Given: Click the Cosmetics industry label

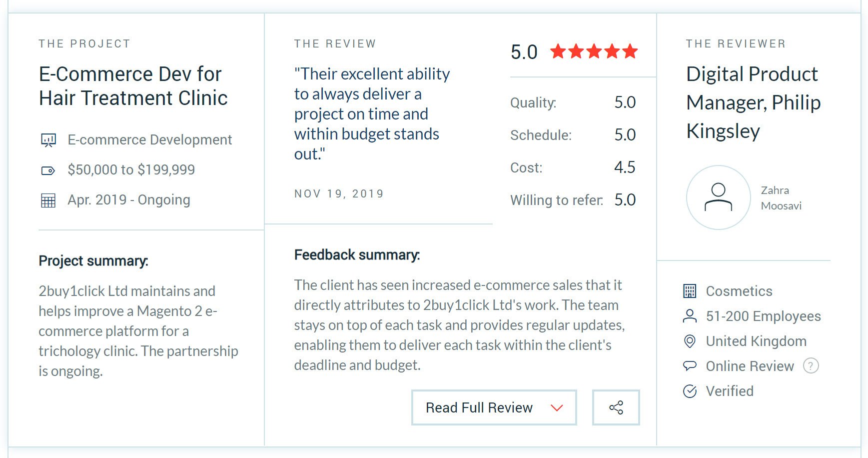Looking at the screenshot, I should point(739,291).
